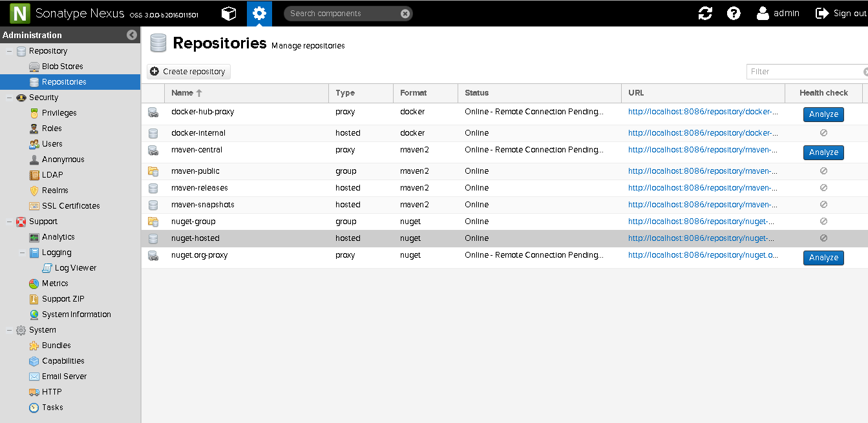Select the maven-snapshots repository name
Image resolution: width=868 pixels, height=423 pixels.
pyautogui.click(x=203, y=205)
